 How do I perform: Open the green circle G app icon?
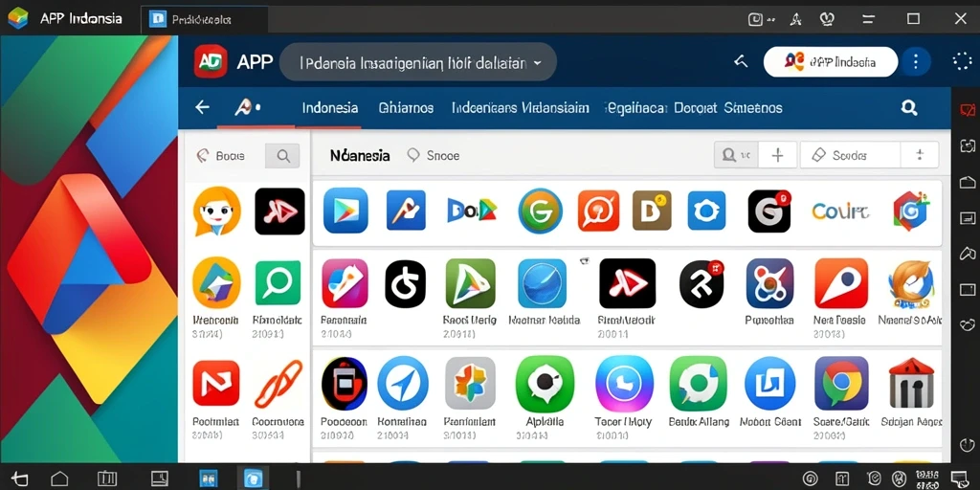540,212
